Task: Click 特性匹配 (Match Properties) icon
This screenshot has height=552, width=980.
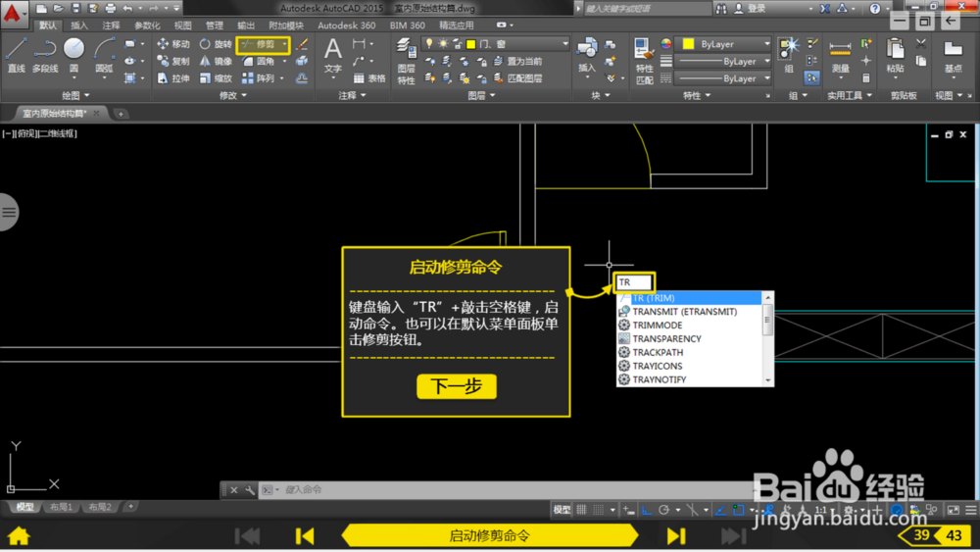Action: coord(644,61)
